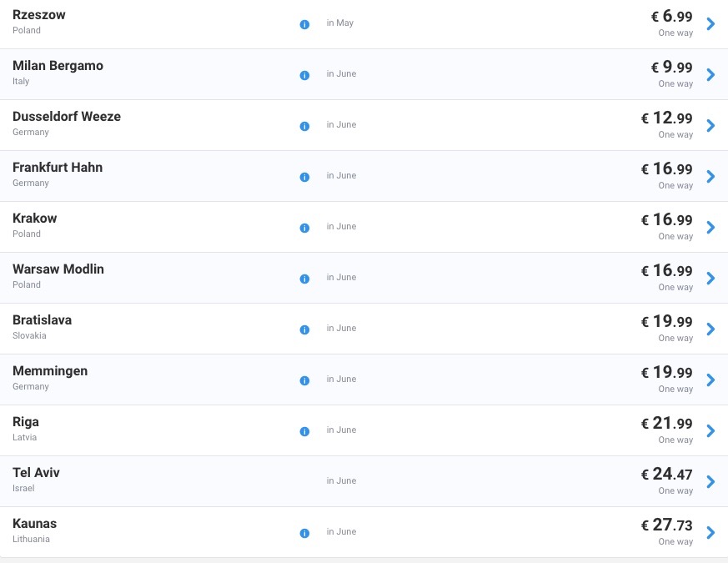Click the arrow on the Krakow row
The image size is (728, 563).
[x=710, y=227]
